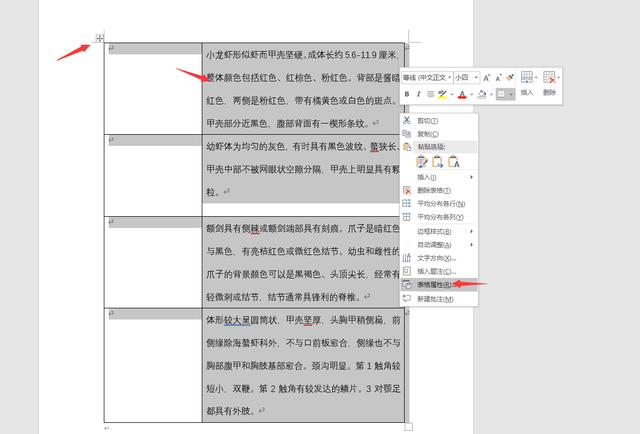This screenshot has width=640, height=434.
Task: Click paste Keep Text Only icon
Action: [454, 162]
